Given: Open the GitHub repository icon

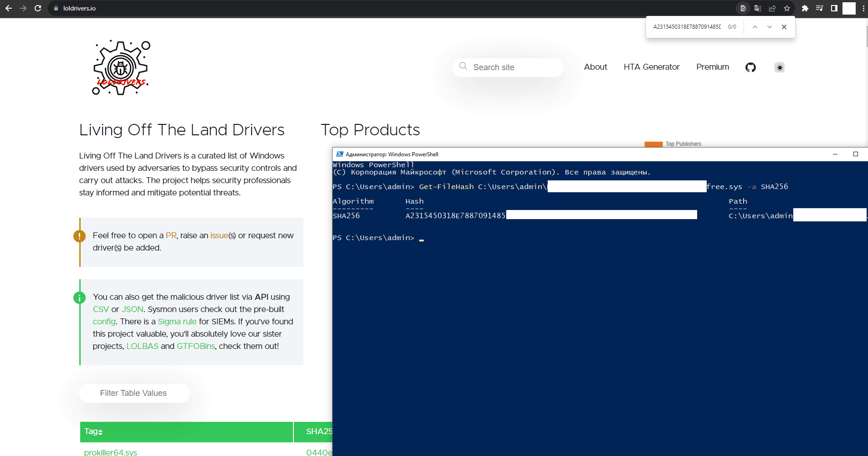Looking at the screenshot, I should click(750, 67).
